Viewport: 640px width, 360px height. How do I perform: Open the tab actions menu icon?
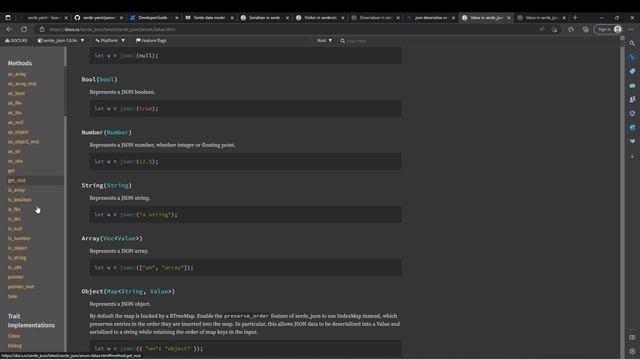point(8,18)
